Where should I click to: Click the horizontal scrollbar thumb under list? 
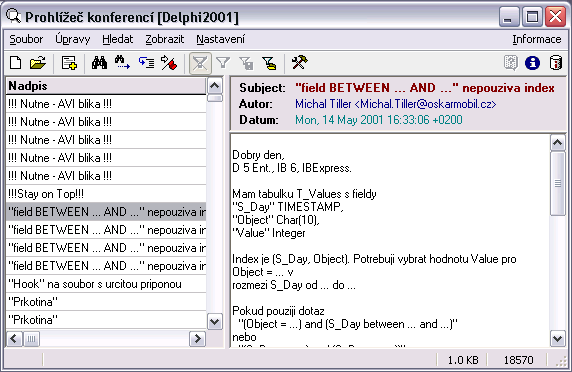32,339
